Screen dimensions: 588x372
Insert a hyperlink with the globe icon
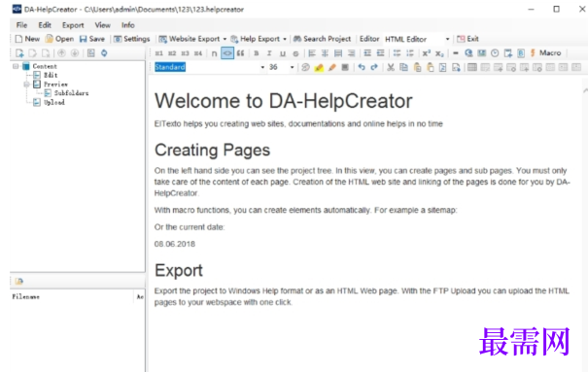tap(468, 53)
